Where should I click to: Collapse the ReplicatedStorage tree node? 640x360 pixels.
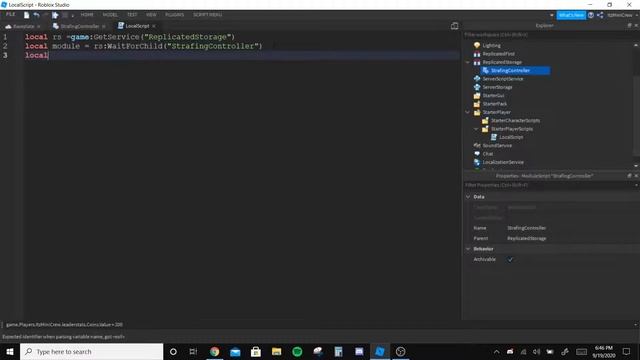(x=468, y=62)
